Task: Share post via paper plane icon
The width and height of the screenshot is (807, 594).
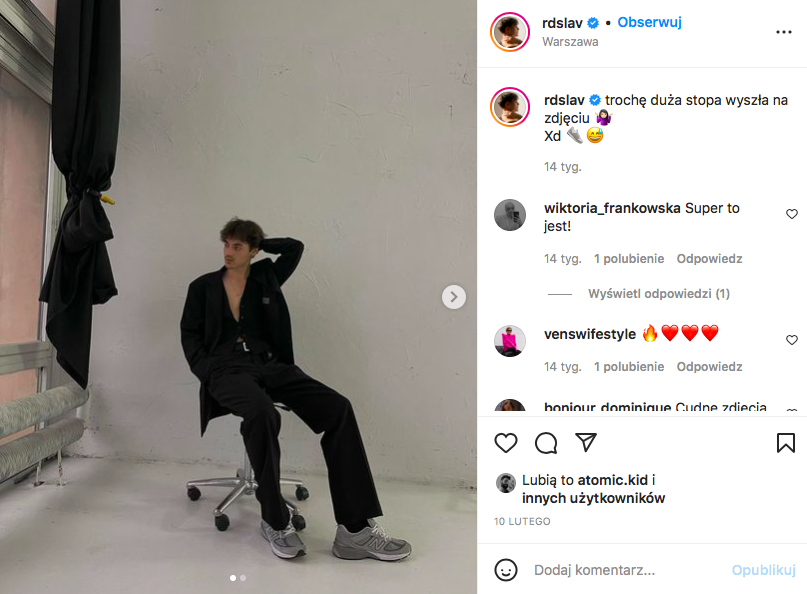Action: (x=586, y=442)
